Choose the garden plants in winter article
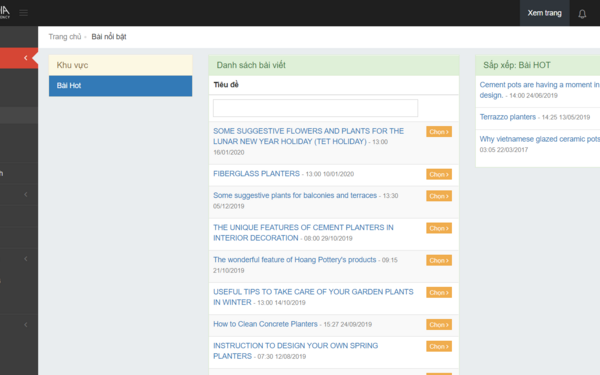Viewport: 600px width, 375px height. [439, 292]
